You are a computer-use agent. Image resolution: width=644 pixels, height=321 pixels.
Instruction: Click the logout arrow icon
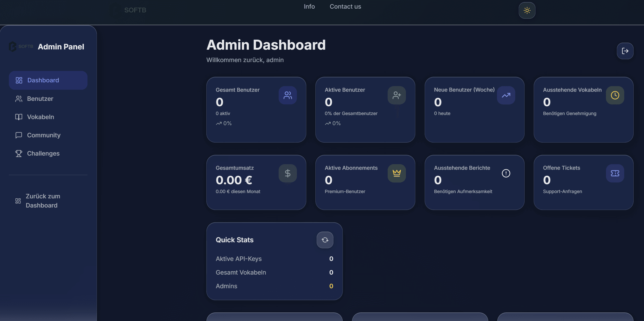[625, 51]
